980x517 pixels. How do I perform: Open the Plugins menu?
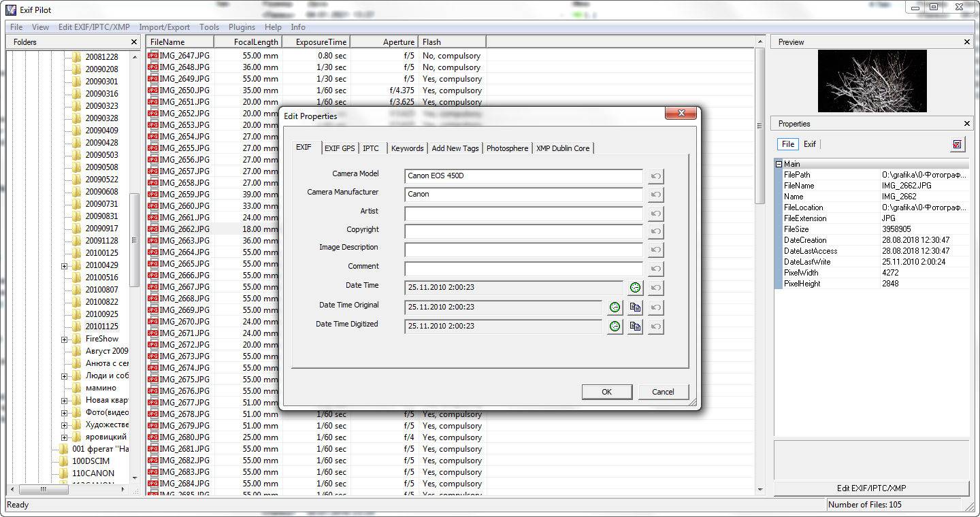(242, 27)
